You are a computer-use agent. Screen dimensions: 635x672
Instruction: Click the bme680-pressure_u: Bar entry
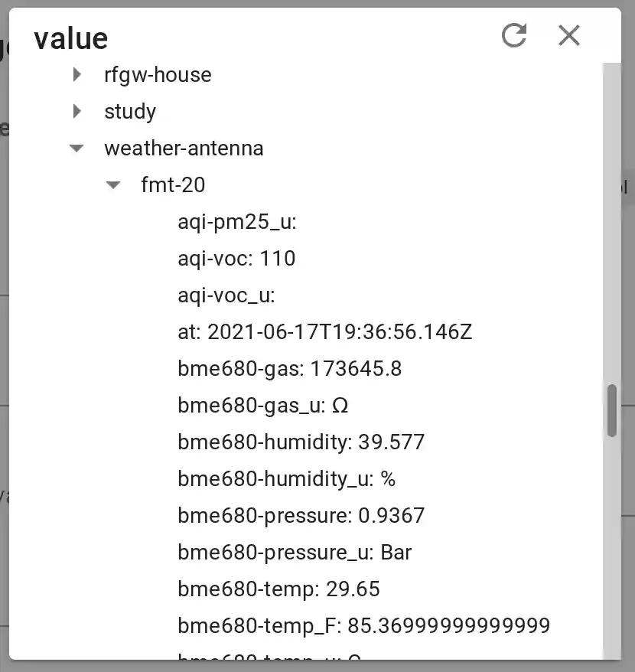295,553
